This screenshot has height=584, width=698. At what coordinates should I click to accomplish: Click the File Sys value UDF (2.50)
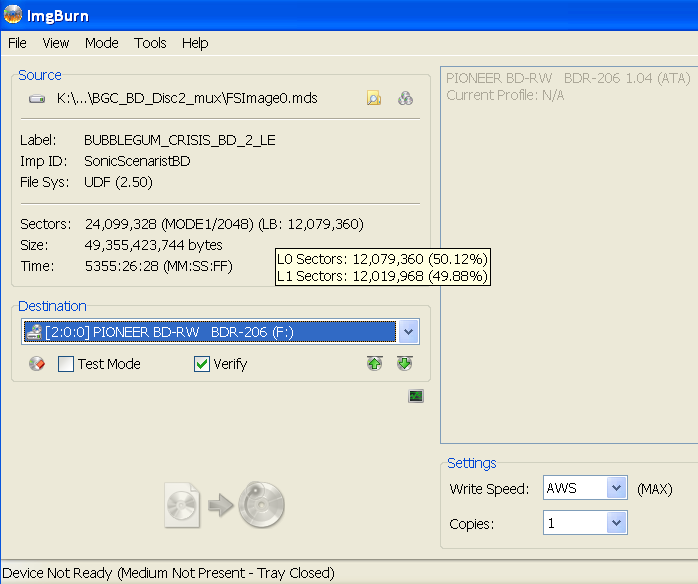click(118, 182)
